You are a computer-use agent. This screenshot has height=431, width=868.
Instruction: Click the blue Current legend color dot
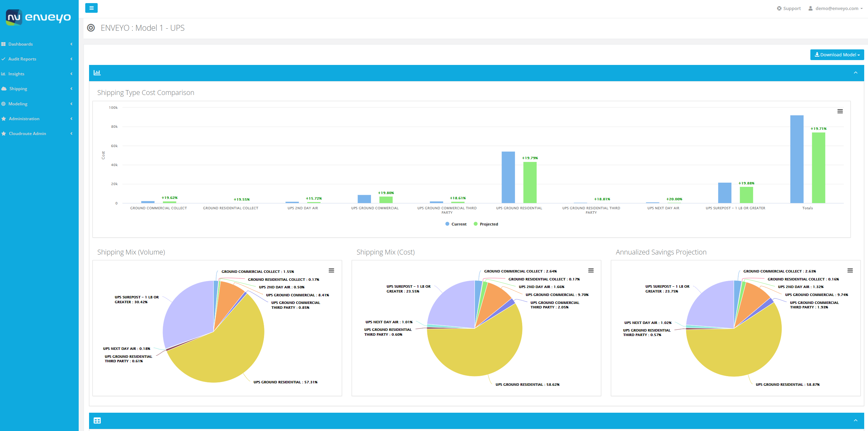pos(447,224)
